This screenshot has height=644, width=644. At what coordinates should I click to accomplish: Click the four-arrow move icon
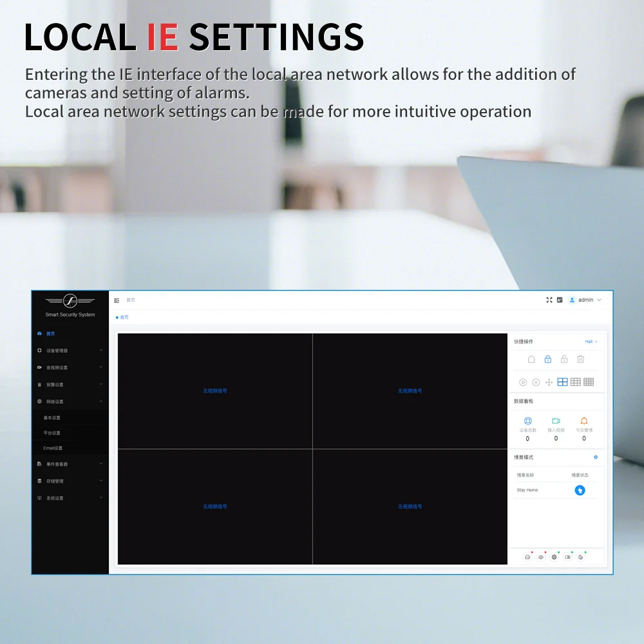point(549,383)
